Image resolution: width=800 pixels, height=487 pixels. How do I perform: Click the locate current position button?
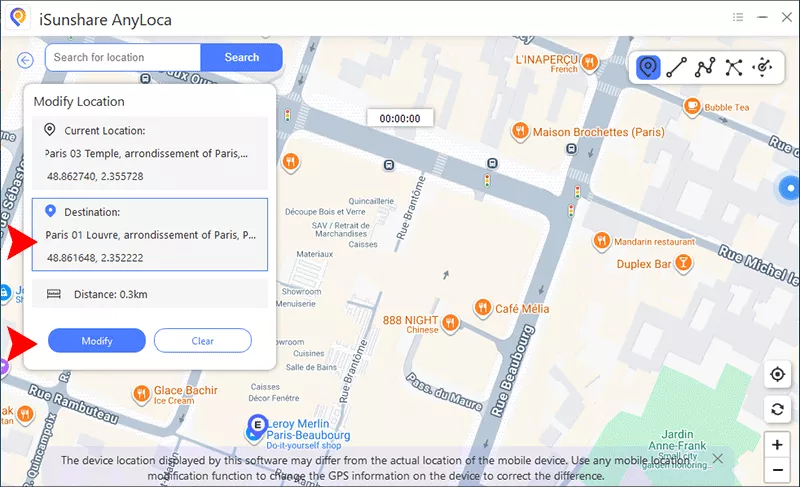click(x=777, y=374)
